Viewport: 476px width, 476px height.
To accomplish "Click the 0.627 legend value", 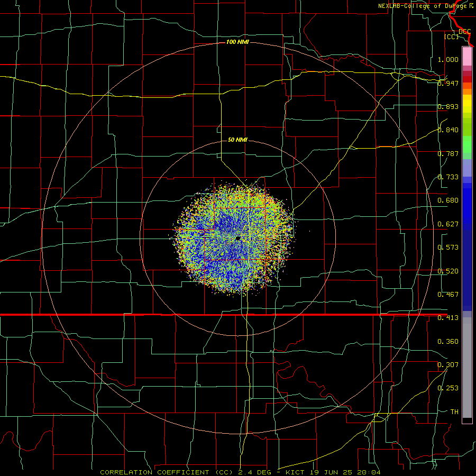I will [448, 224].
